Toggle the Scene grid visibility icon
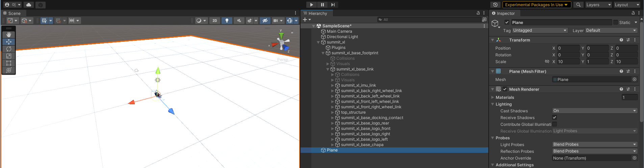 pos(44,21)
